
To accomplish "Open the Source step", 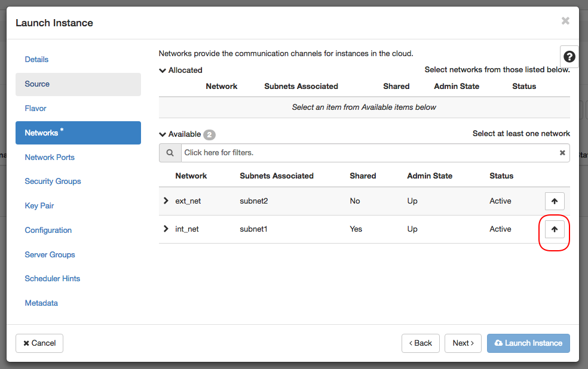I will point(78,84).
